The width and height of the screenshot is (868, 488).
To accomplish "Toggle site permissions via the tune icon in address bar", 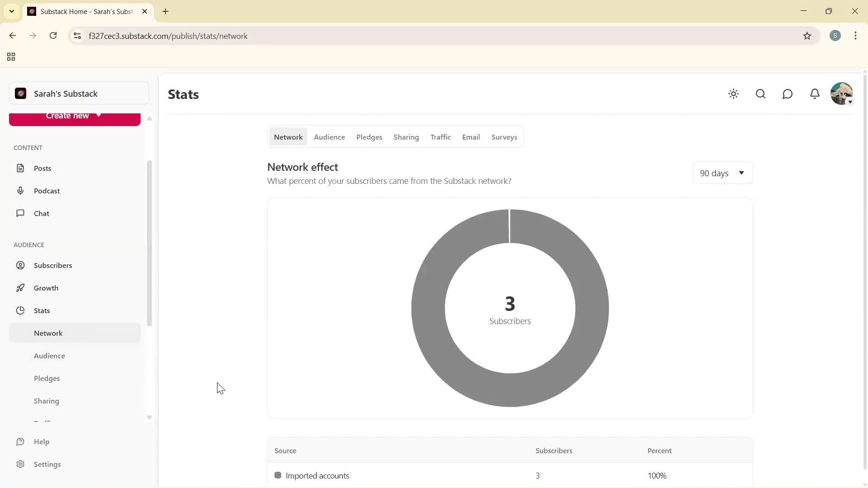I will point(77,36).
